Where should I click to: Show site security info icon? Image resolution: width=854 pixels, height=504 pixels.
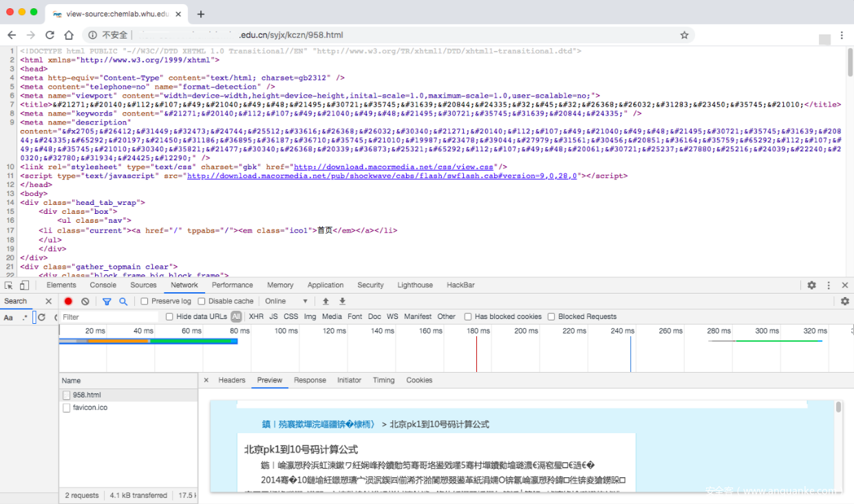pos(93,35)
